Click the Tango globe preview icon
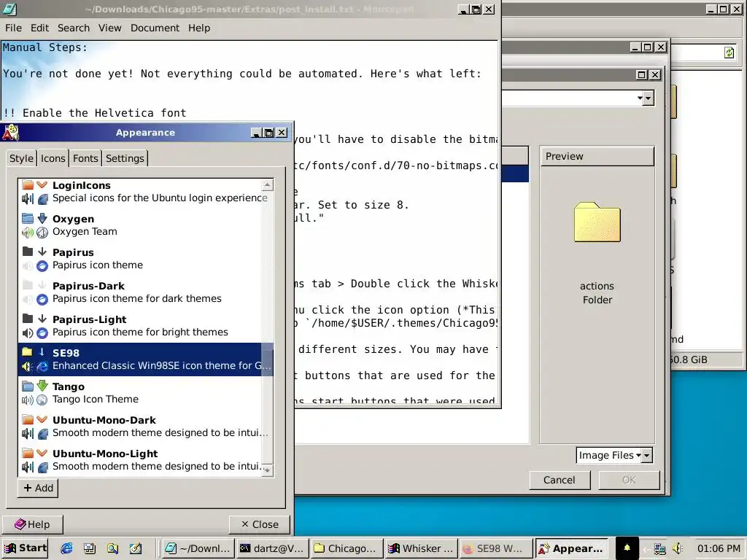The width and height of the screenshot is (747, 560). tap(42, 400)
